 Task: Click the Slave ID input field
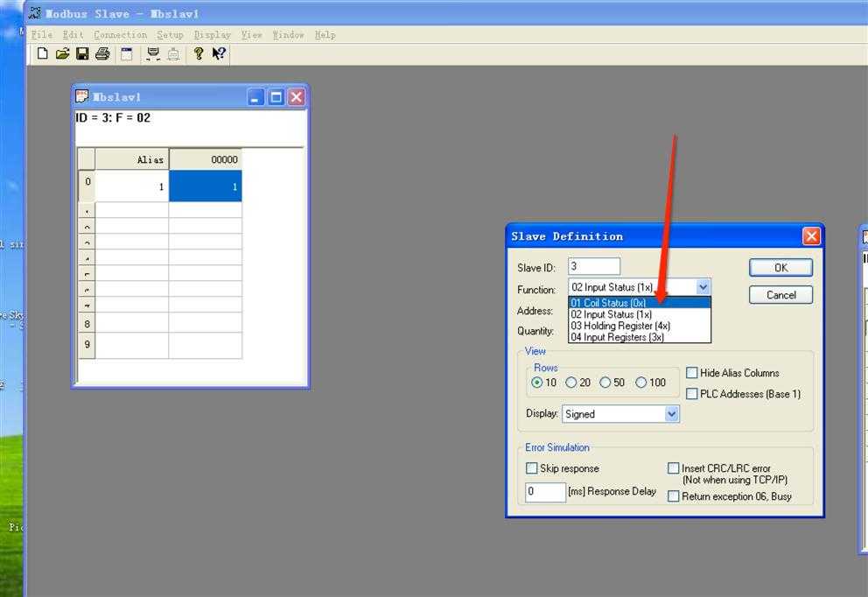(594, 266)
